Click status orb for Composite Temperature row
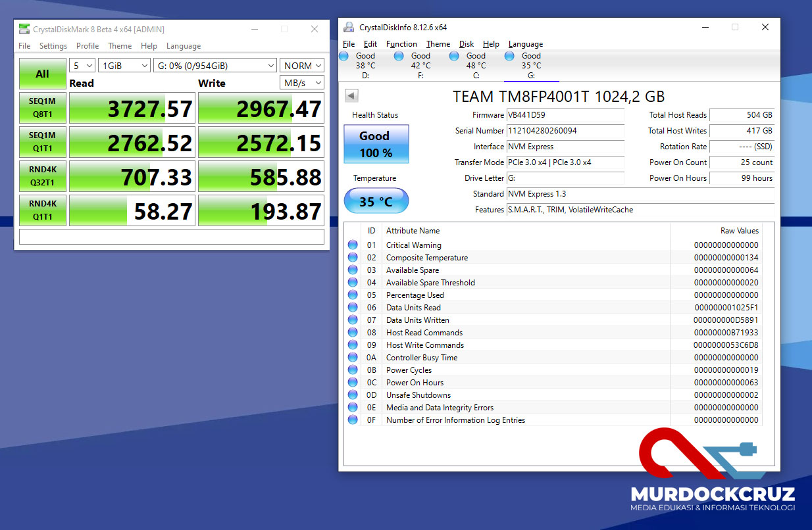 (353, 258)
